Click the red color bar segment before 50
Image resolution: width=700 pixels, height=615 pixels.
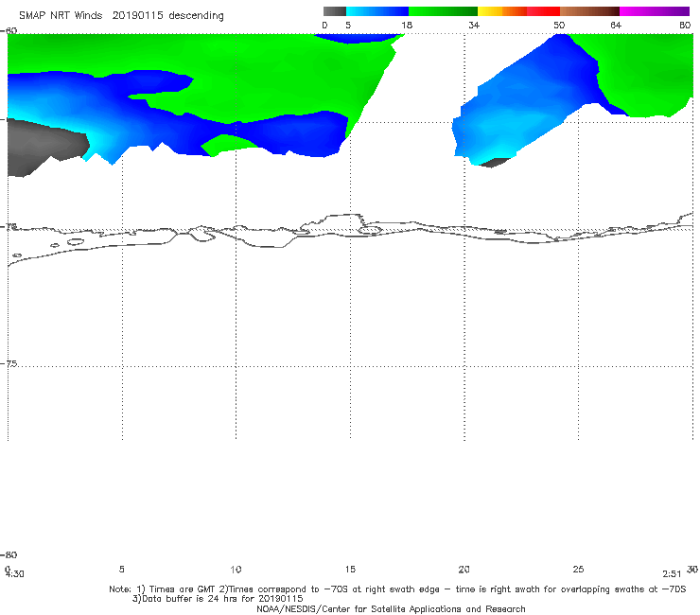(x=543, y=11)
